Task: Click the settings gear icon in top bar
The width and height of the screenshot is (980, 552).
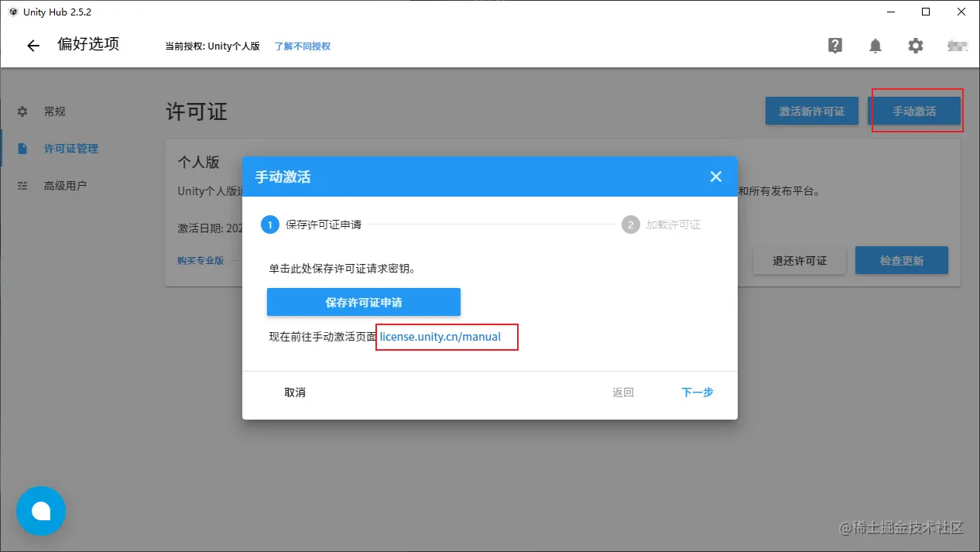Action: [915, 46]
